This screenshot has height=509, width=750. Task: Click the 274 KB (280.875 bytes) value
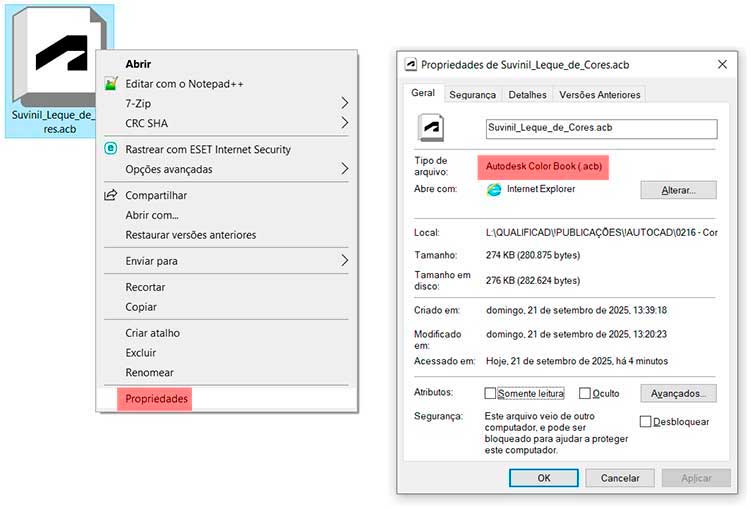[x=533, y=255]
